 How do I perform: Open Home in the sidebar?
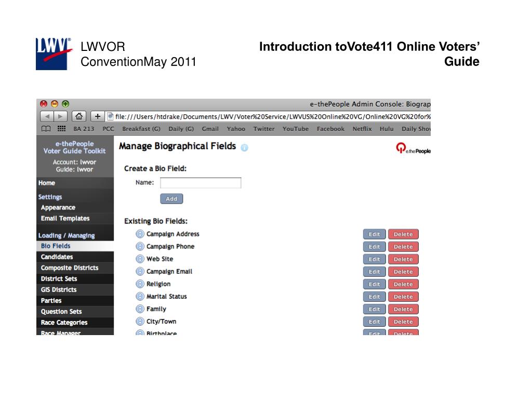coord(75,183)
